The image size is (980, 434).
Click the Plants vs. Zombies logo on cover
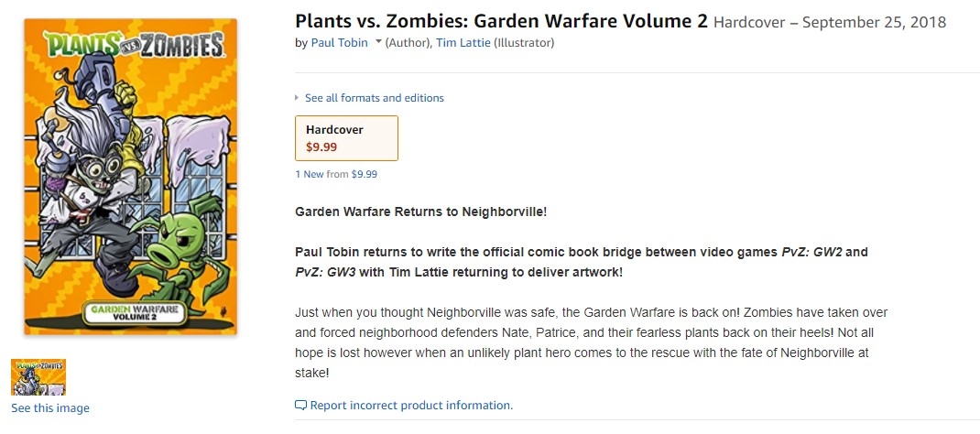click(133, 46)
